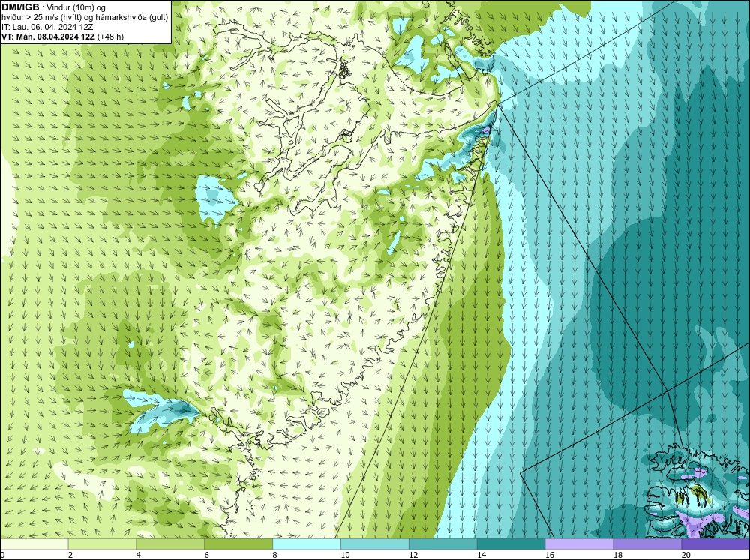Select the 2–4 m/s light green legend swatch

click(102, 544)
